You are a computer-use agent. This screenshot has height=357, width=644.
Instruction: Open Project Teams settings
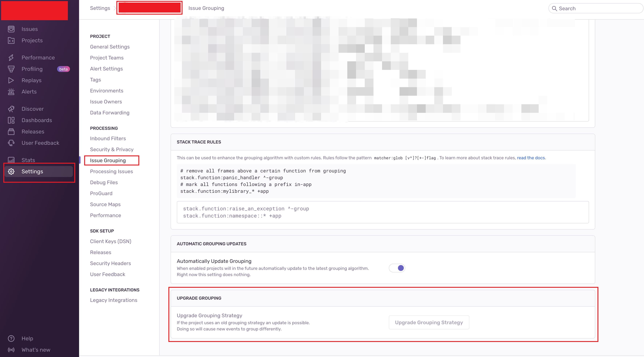107,58
